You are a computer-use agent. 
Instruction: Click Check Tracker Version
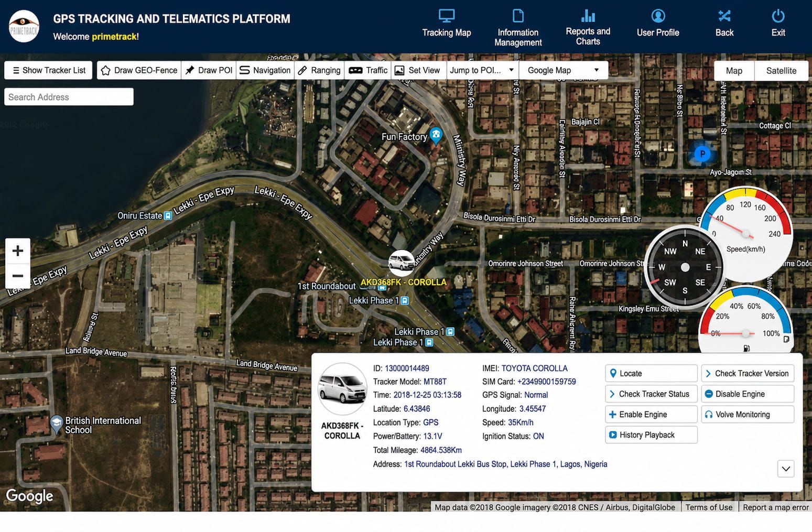(x=748, y=373)
